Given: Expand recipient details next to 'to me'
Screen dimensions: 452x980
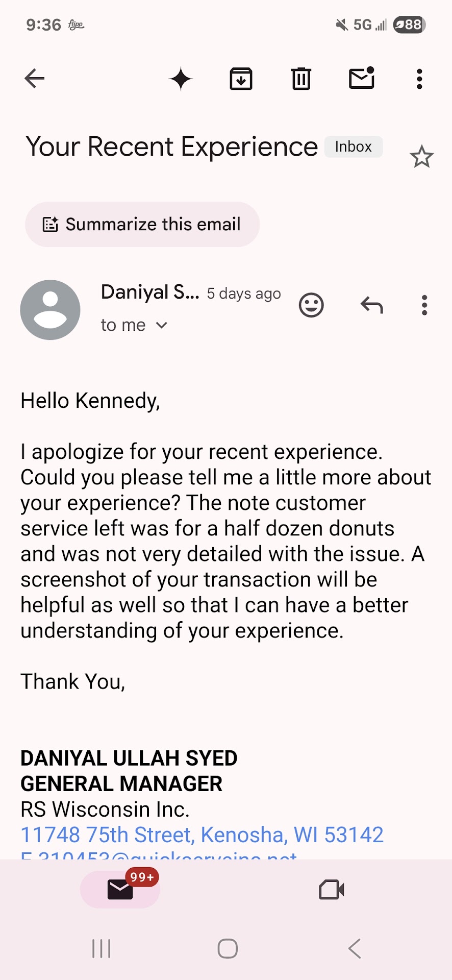Looking at the screenshot, I should [x=162, y=325].
